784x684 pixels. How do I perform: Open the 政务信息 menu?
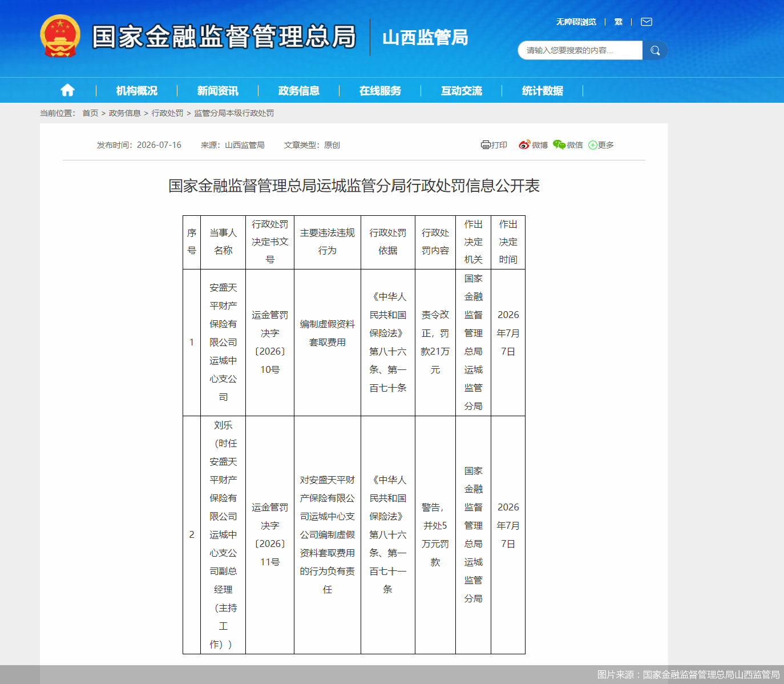pos(299,90)
